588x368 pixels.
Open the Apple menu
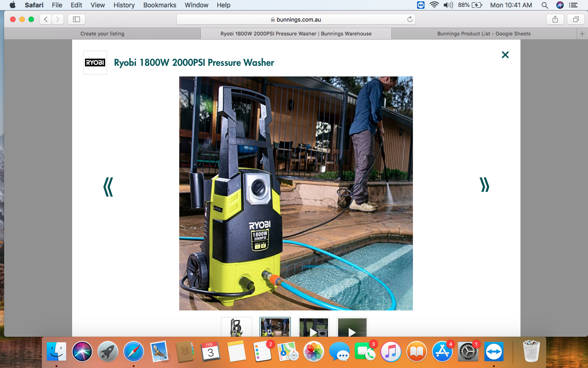point(12,5)
